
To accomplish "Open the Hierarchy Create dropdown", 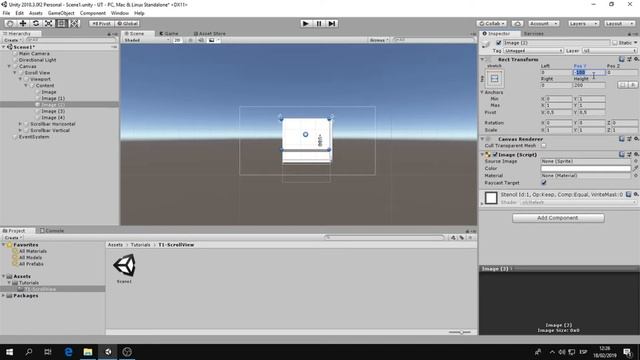I will click(12, 40).
